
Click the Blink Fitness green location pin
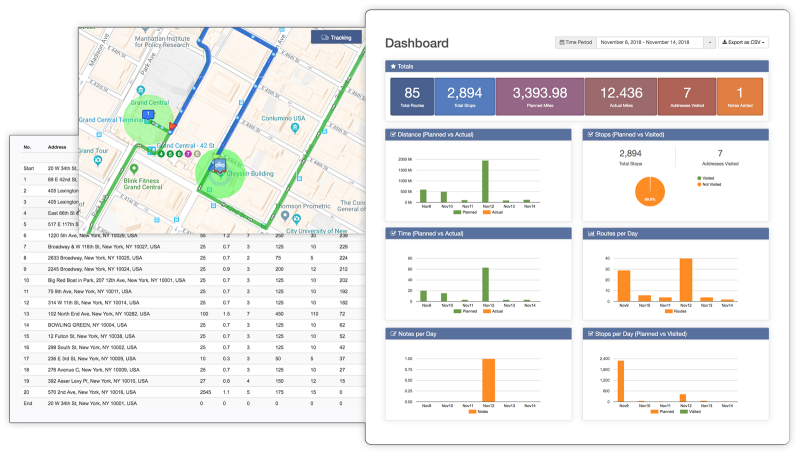(x=134, y=169)
